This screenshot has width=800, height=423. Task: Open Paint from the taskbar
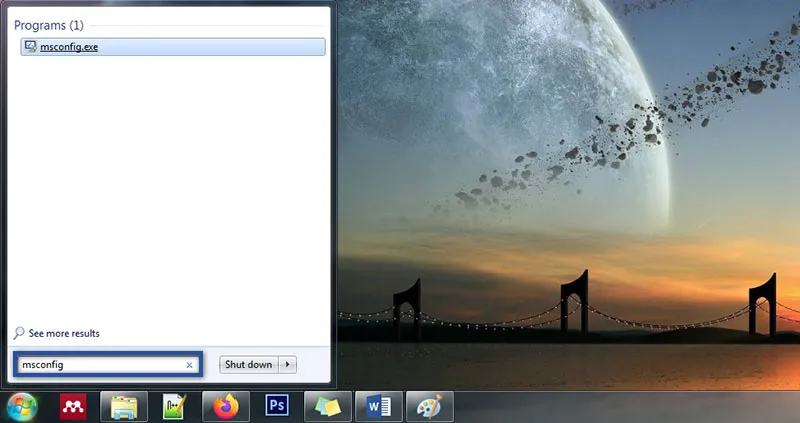(430, 407)
